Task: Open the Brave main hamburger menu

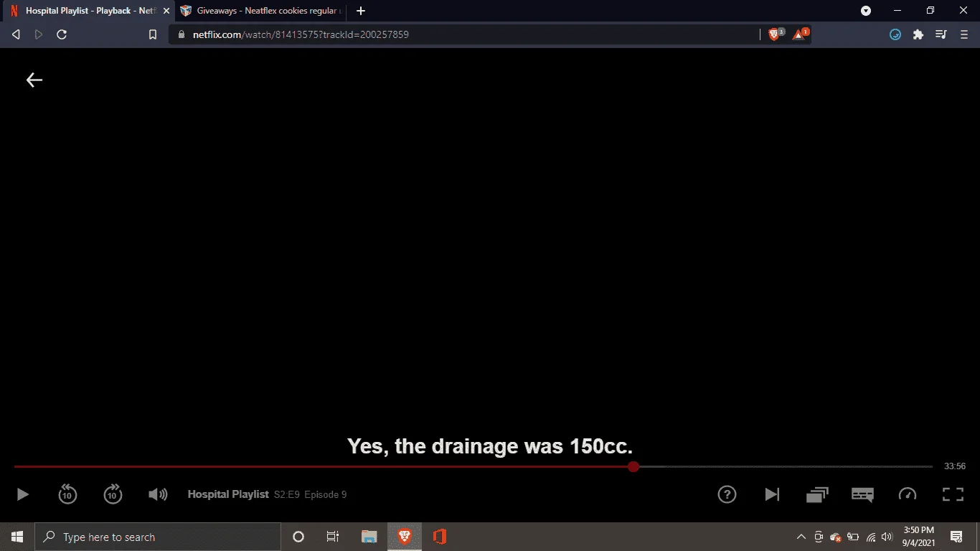Action: coord(964,34)
